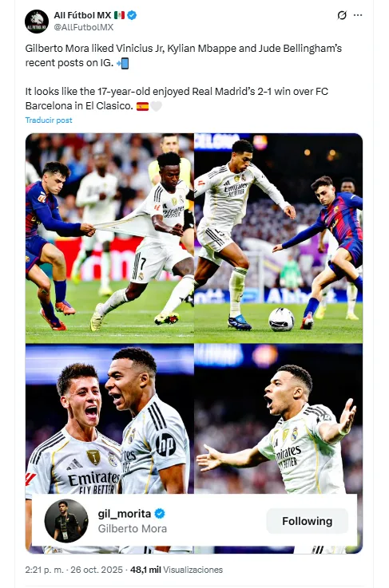Click the white heart emoji in the post text
Viewport: 389px width, 588px height.
pyautogui.click(x=157, y=106)
